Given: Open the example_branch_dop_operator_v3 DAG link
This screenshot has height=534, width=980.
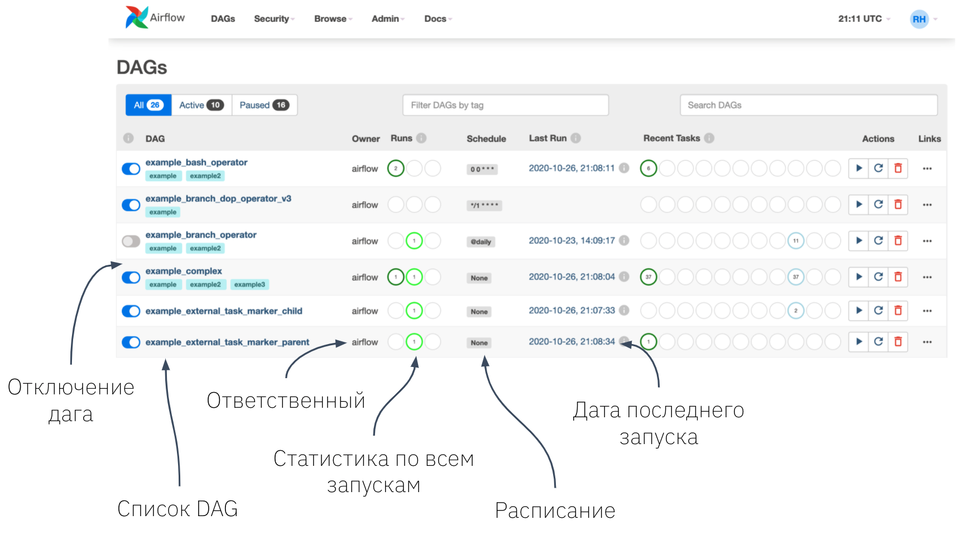Looking at the screenshot, I should pos(218,199).
